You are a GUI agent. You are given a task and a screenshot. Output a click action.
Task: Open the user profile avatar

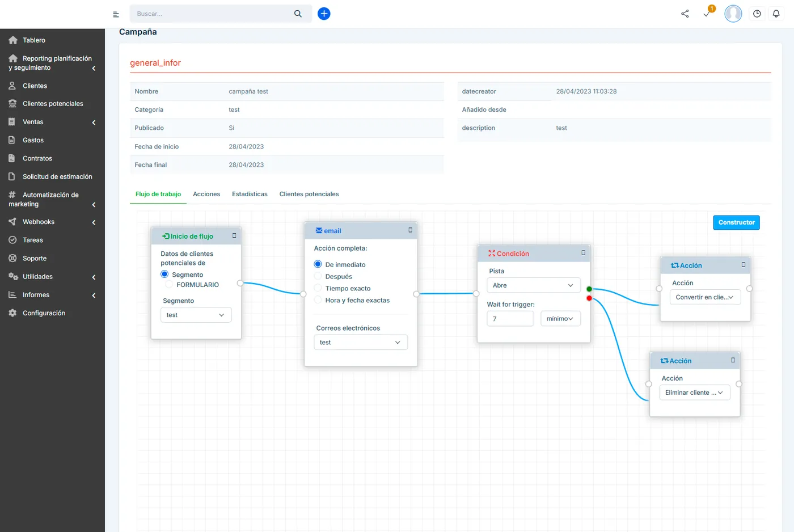pos(733,14)
